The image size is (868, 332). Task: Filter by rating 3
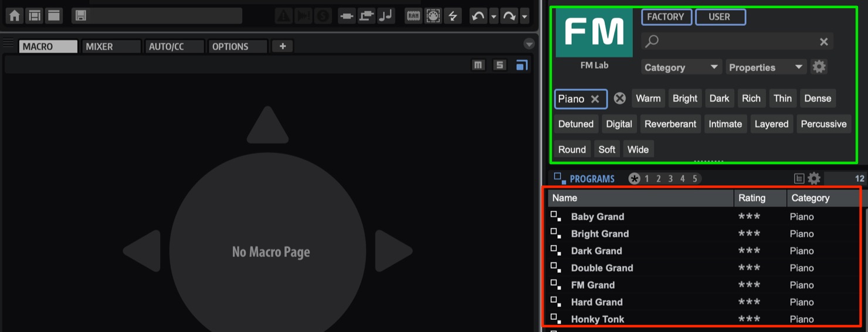pos(670,179)
